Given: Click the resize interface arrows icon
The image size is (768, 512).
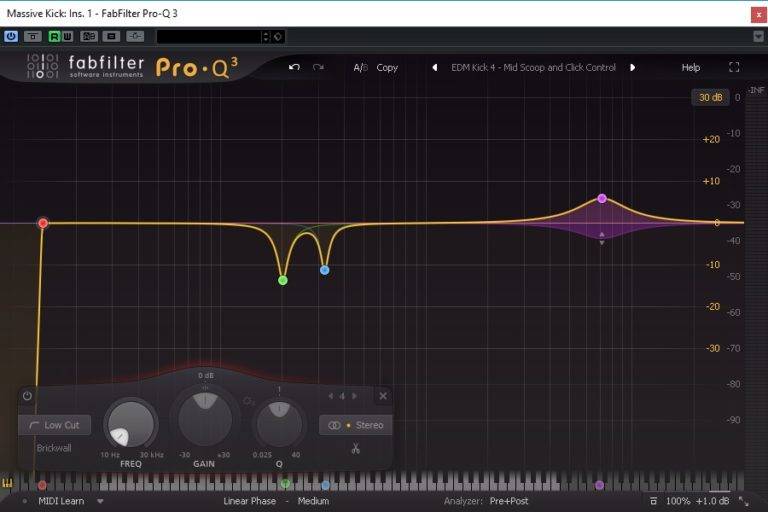Looking at the screenshot, I should pos(743,501).
